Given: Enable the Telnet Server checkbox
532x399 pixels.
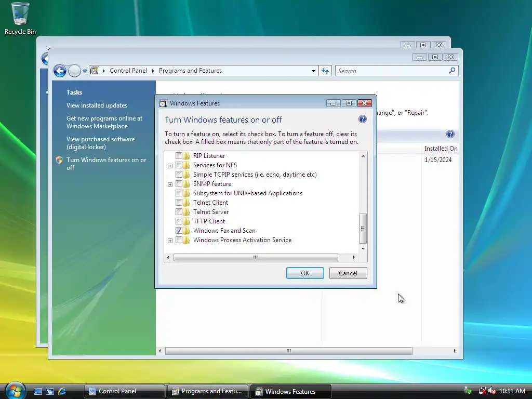Looking at the screenshot, I should (x=179, y=212).
